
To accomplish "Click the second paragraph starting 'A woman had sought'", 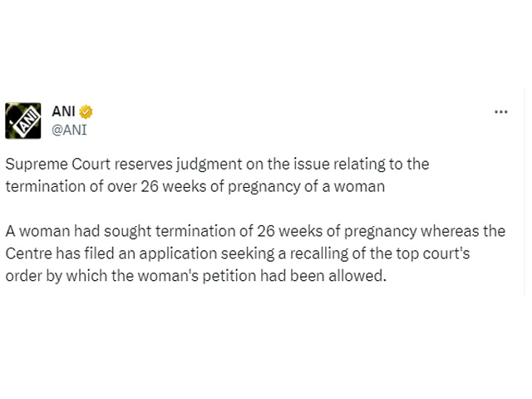I will point(255,254).
